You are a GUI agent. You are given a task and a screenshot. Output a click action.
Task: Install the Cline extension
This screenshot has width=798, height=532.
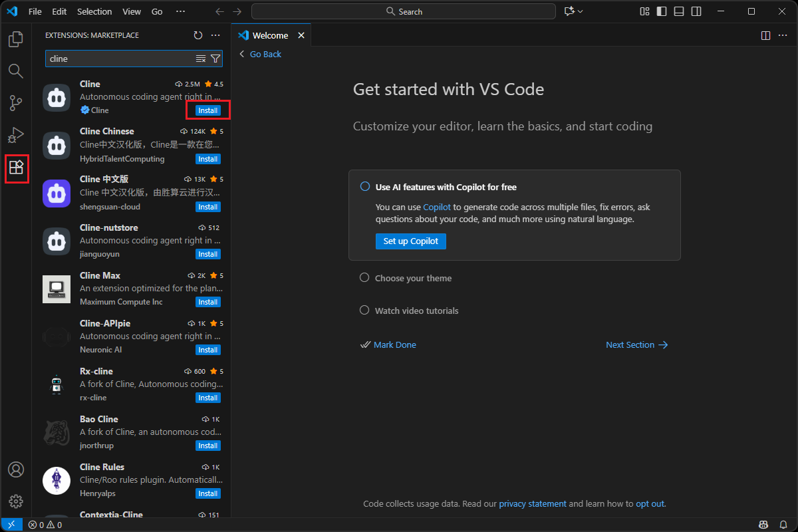207,110
